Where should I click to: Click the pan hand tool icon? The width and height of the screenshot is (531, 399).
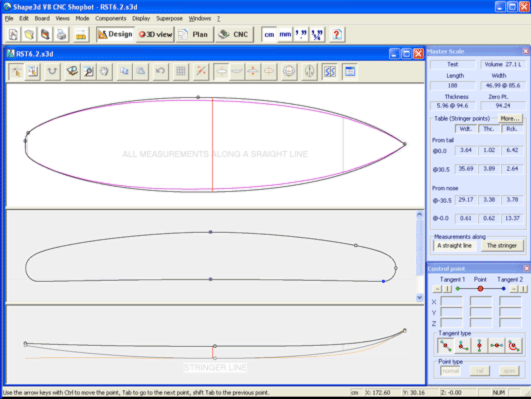(104, 71)
